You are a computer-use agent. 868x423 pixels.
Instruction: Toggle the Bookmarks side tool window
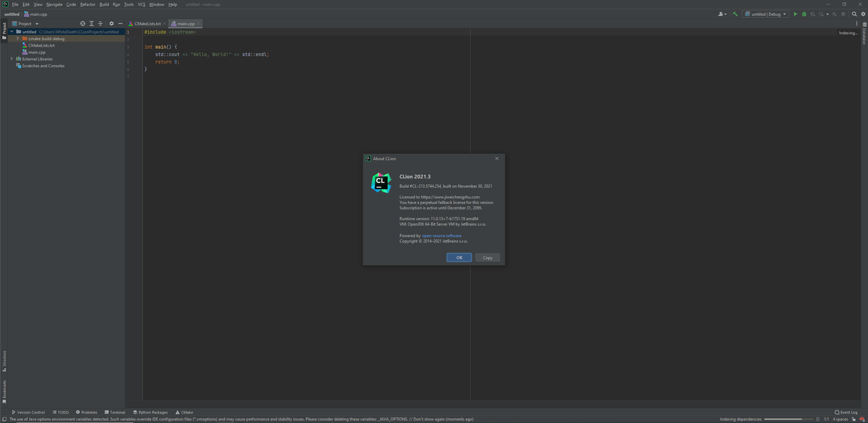click(4, 392)
